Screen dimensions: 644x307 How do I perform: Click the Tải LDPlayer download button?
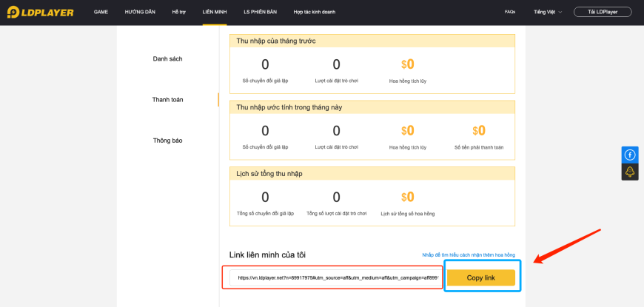[603, 12]
